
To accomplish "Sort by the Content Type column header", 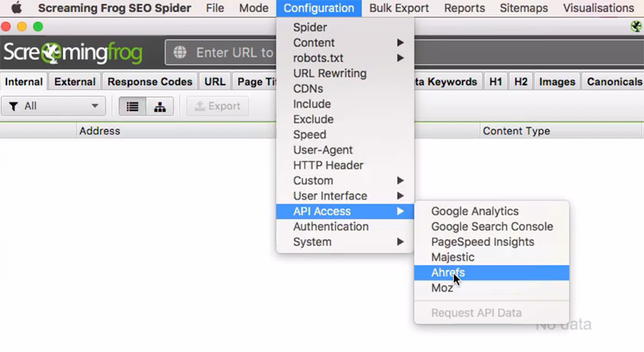I will 560,131.
